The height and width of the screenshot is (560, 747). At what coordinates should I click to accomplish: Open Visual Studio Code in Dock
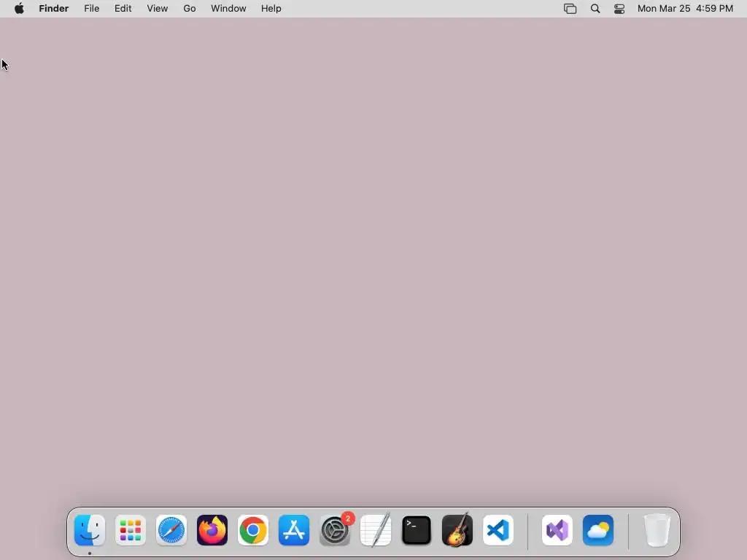click(x=498, y=530)
